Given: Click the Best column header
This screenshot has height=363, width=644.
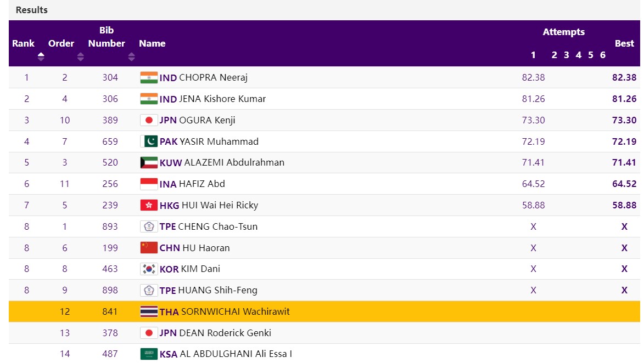Looking at the screenshot, I should coord(624,44).
